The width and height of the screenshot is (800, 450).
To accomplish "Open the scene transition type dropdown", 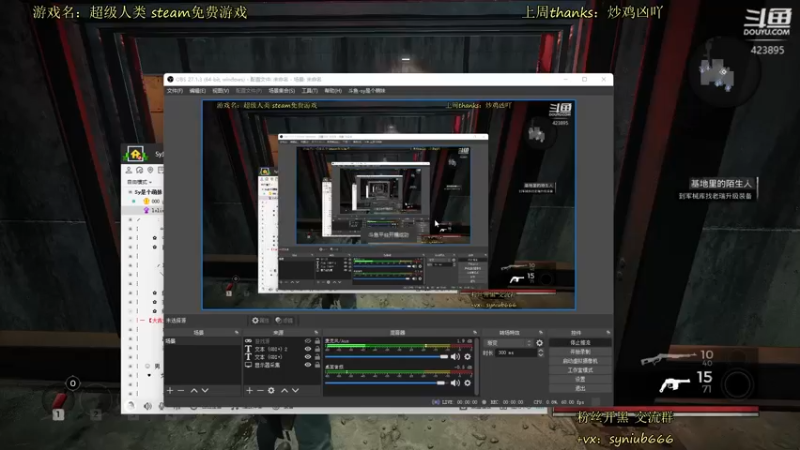I will (x=508, y=343).
